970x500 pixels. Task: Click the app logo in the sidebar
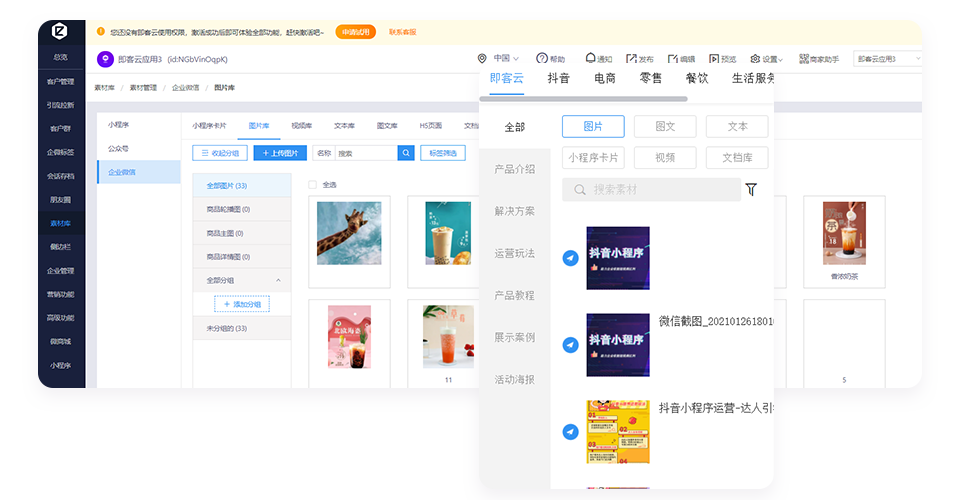click(60, 32)
